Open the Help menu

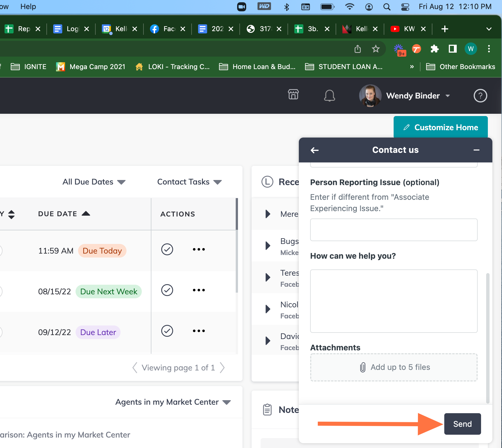coord(28,7)
